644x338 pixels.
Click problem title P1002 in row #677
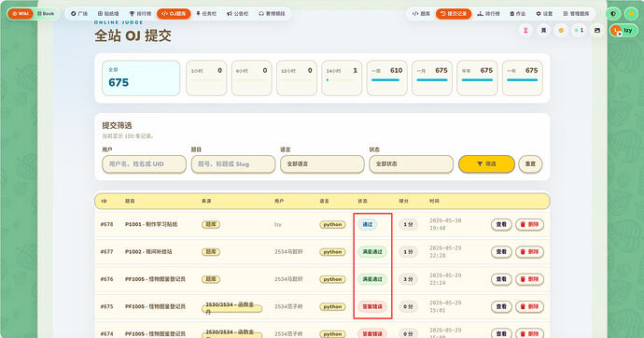[x=148, y=252]
